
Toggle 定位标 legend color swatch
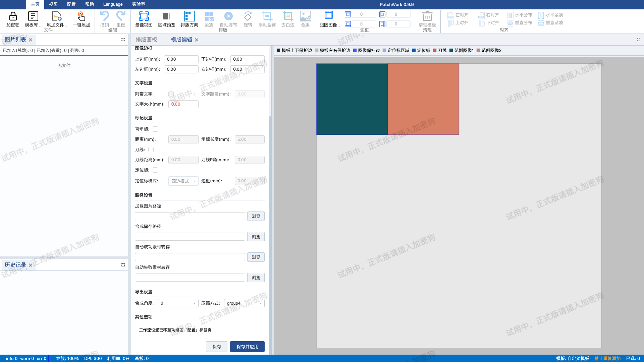(x=414, y=50)
